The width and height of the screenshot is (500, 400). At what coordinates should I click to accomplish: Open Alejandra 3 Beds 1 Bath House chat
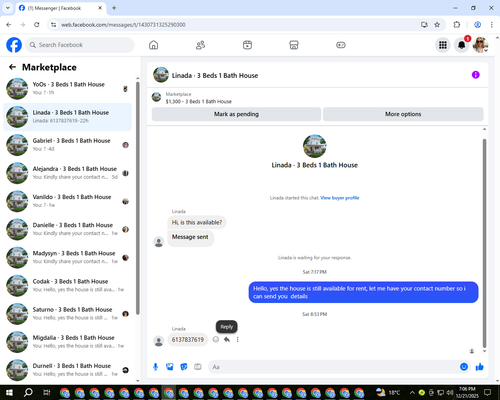[x=67, y=173]
